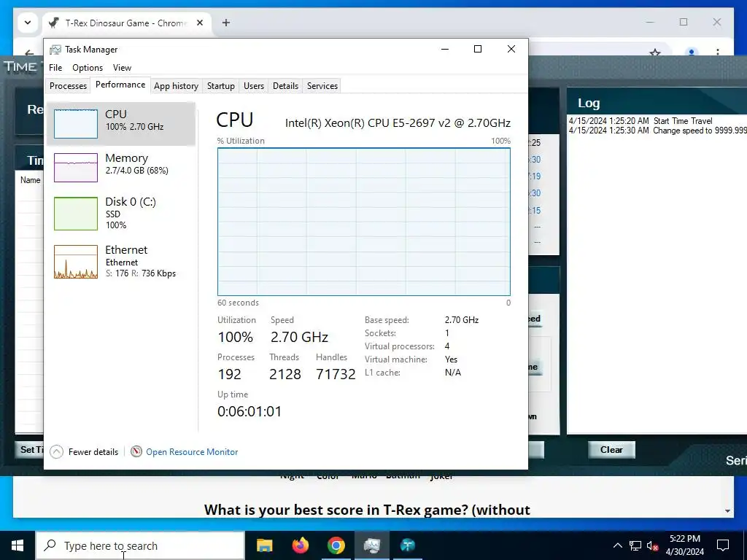Open a new Chrome tab
The height and width of the screenshot is (560, 747).
[x=226, y=23]
